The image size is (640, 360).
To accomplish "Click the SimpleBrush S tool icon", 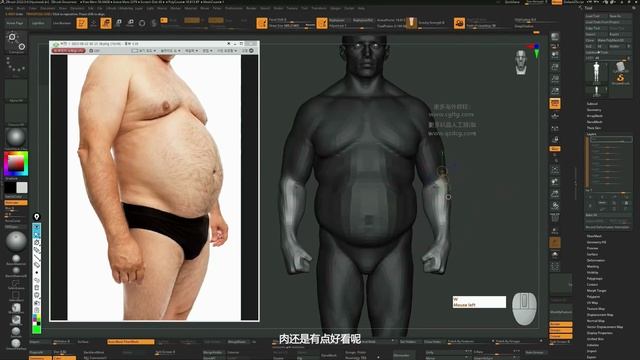I will point(620,78).
